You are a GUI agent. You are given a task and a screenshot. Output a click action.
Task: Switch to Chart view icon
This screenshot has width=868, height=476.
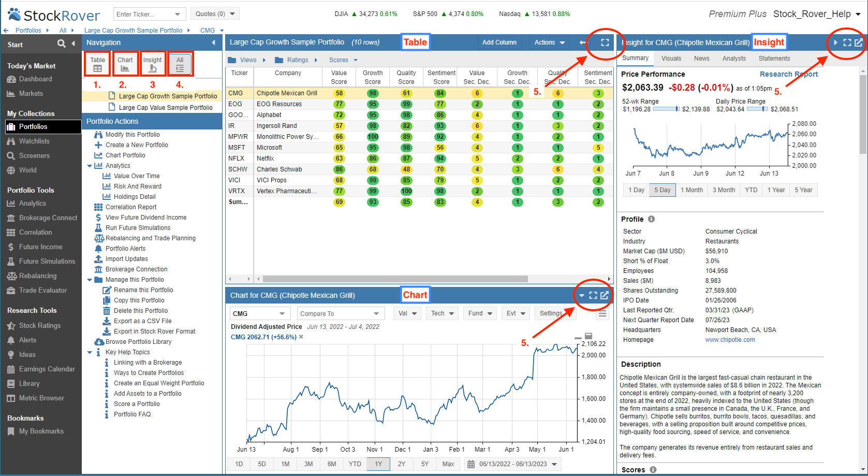coord(125,64)
